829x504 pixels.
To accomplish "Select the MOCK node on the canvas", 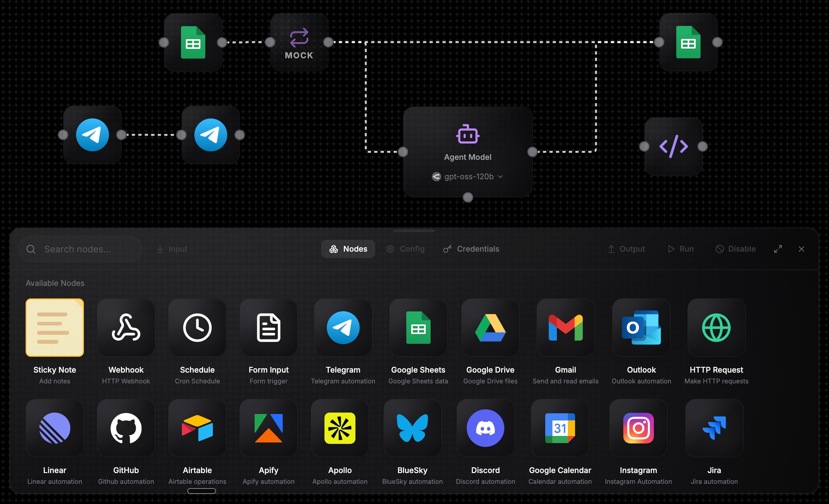I will click(x=299, y=42).
